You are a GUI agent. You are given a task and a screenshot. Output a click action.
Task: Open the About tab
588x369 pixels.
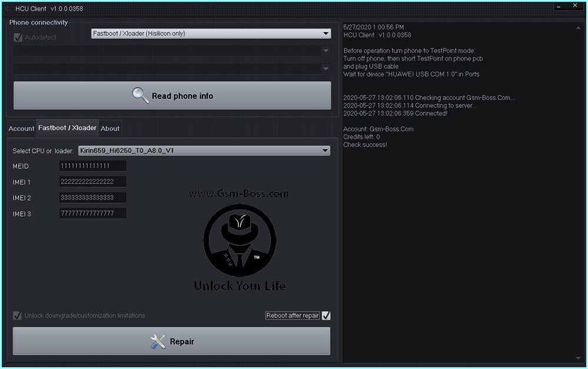click(x=110, y=129)
